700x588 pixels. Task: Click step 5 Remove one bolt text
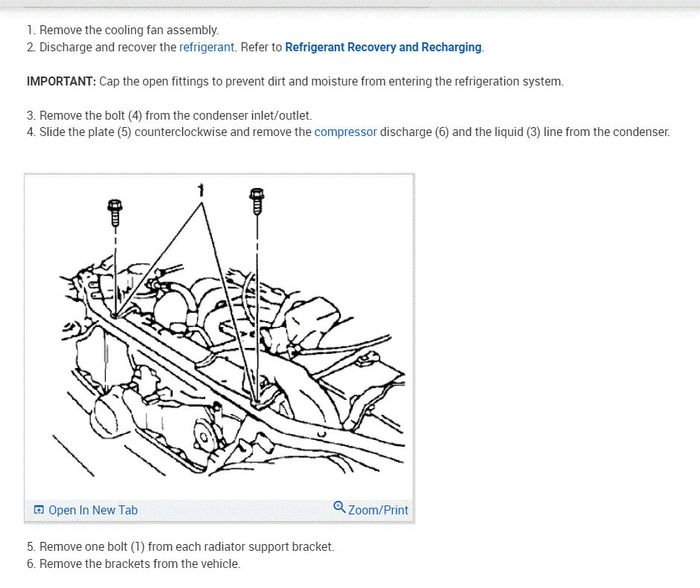(180, 546)
